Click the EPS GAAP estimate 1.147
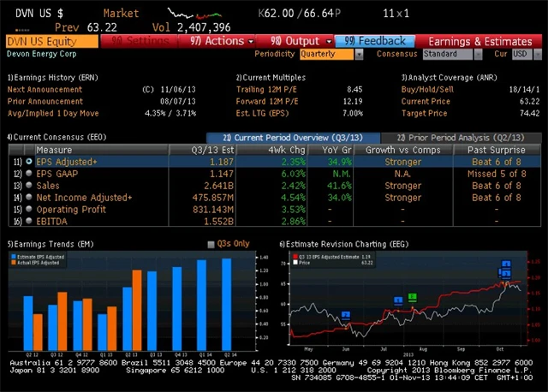The width and height of the screenshot is (548, 392). 222,174
